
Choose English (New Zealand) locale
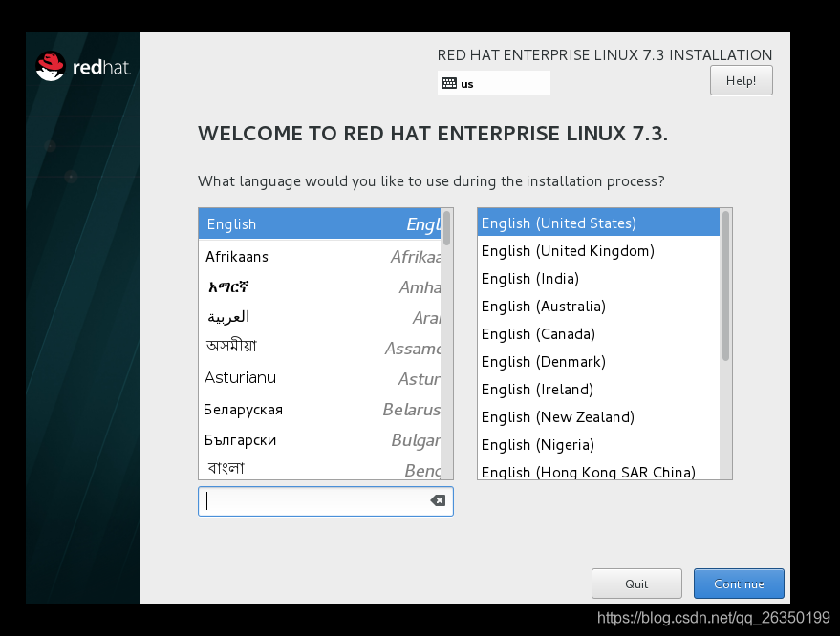coord(598,417)
